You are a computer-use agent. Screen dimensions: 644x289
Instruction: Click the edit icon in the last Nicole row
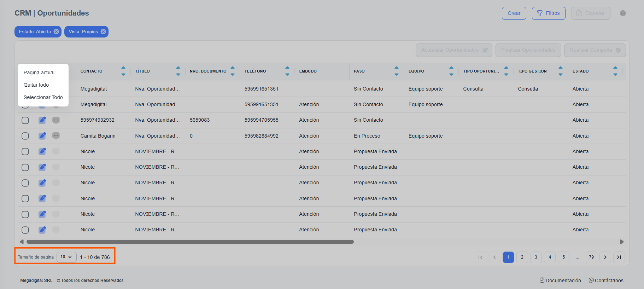[x=42, y=230]
